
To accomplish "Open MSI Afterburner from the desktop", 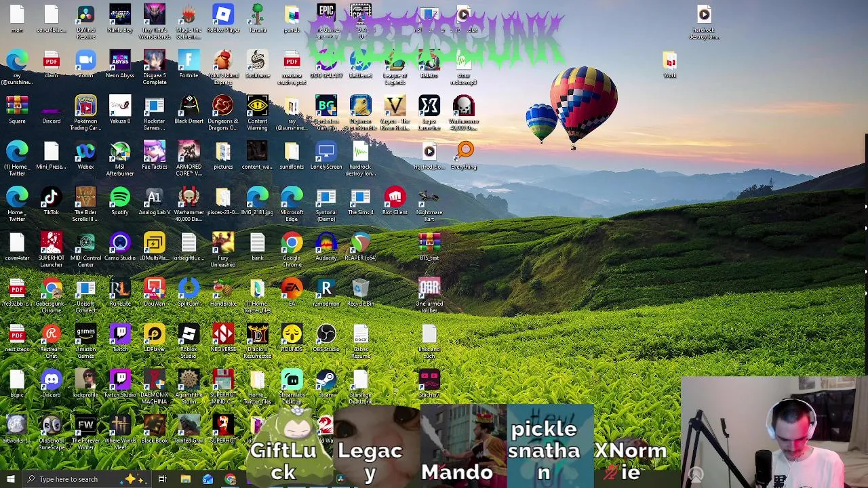I will (x=120, y=159).
